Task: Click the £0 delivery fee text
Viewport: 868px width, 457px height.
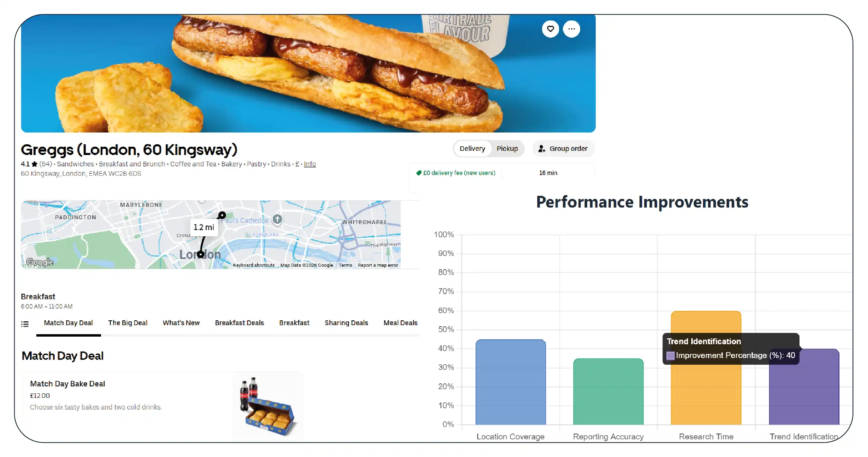Action: click(x=459, y=173)
